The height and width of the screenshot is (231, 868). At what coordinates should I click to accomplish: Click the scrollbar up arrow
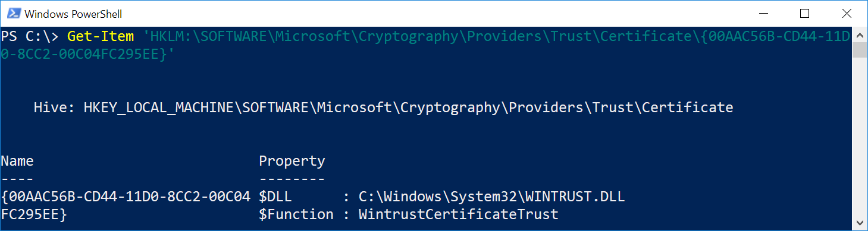[x=860, y=34]
